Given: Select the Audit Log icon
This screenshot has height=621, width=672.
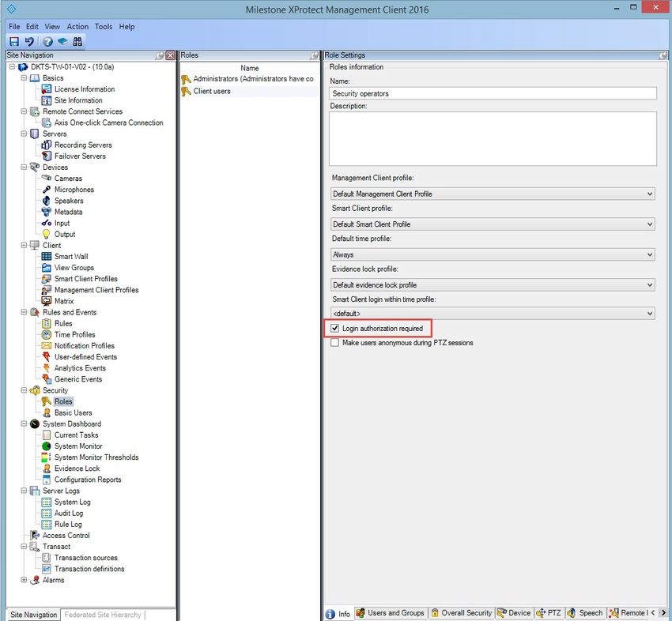Looking at the screenshot, I should [47, 513].
